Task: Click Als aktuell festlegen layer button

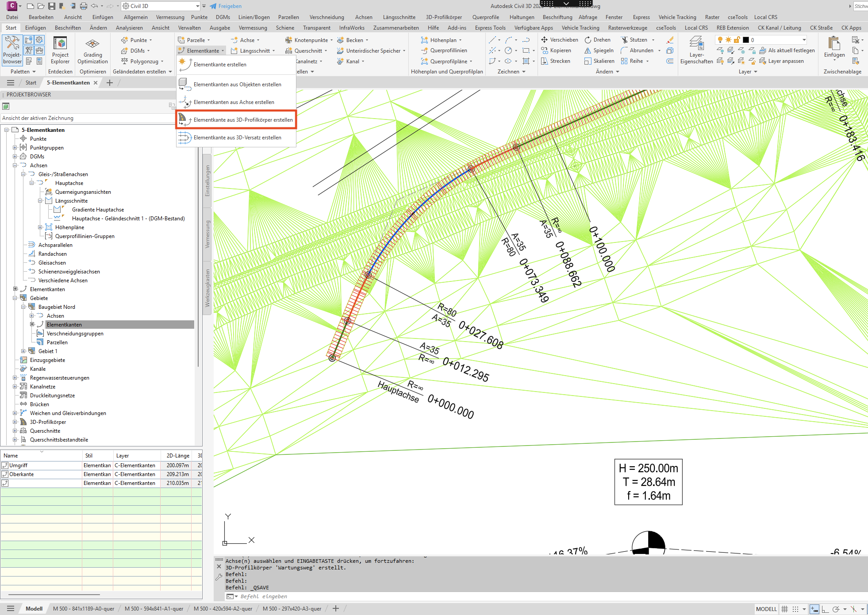Action: pyautogui.click(x=787, y=50)
